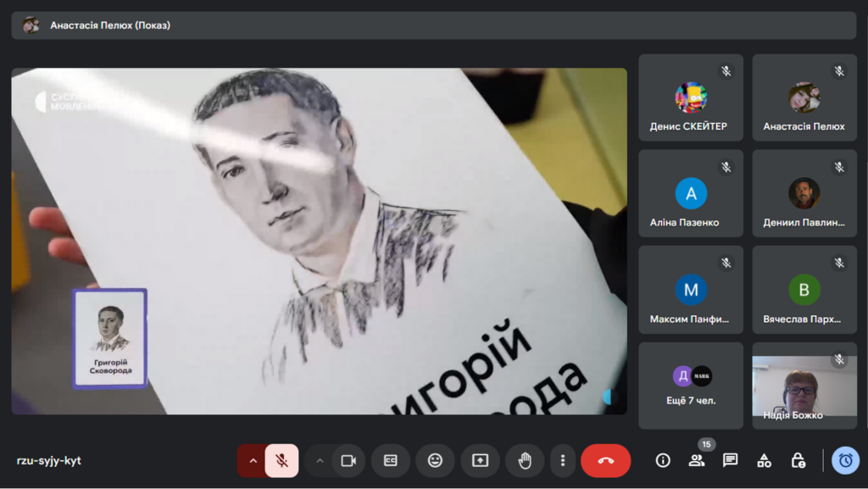Image resolution: width=868 pixels, height=489 pixels.
Task: Open more options three-dot menu
Action: pos(563,460)
